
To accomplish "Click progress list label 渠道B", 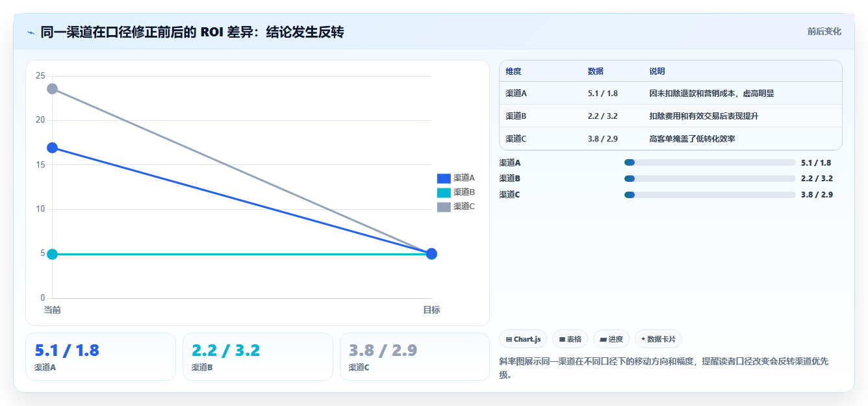I will click(x=509, y=179).
